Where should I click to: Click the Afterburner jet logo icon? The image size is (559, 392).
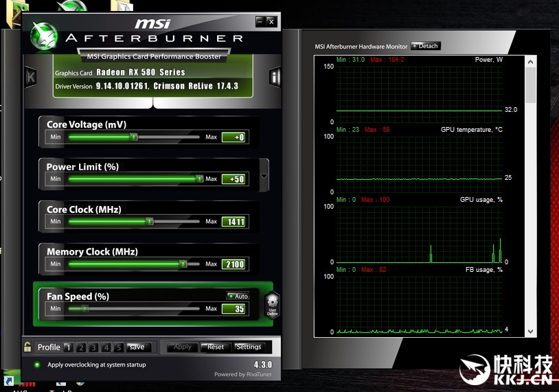click(45, 36)
